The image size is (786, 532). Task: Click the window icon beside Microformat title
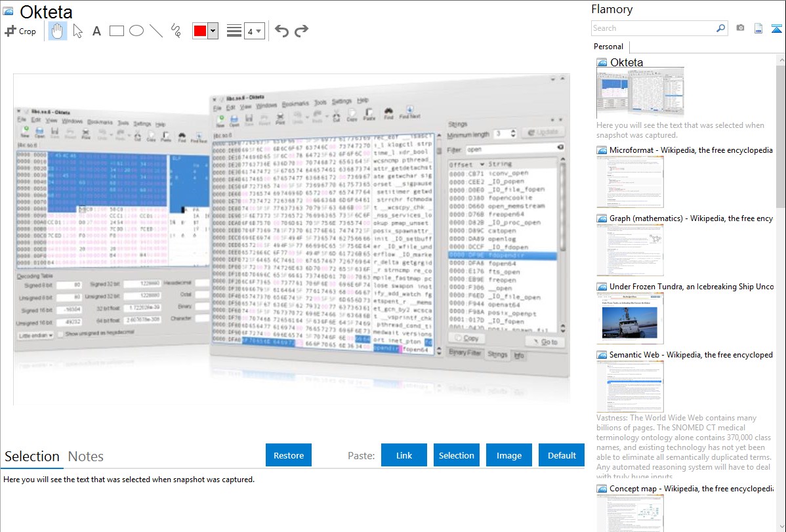(602, 150)
